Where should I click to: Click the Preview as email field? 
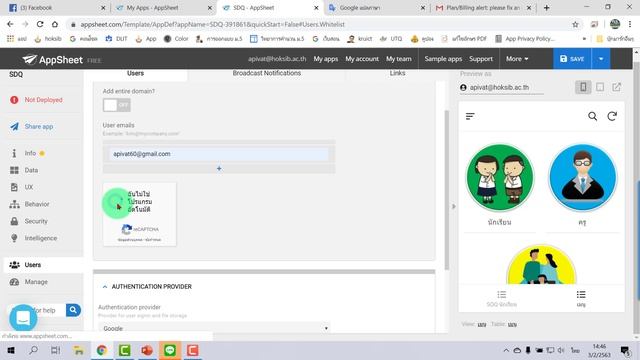(502, 87)
